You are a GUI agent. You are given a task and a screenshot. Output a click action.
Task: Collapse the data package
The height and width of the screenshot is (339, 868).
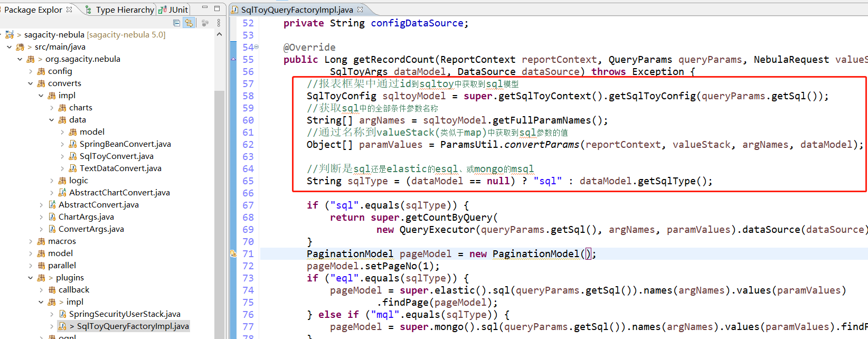52,120
